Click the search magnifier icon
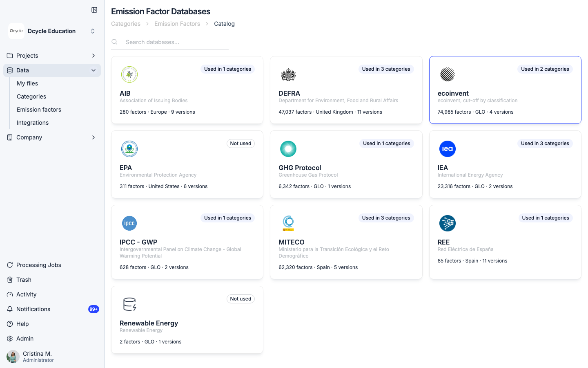Viewport: 588px width, 368px height. pos(114,42)
